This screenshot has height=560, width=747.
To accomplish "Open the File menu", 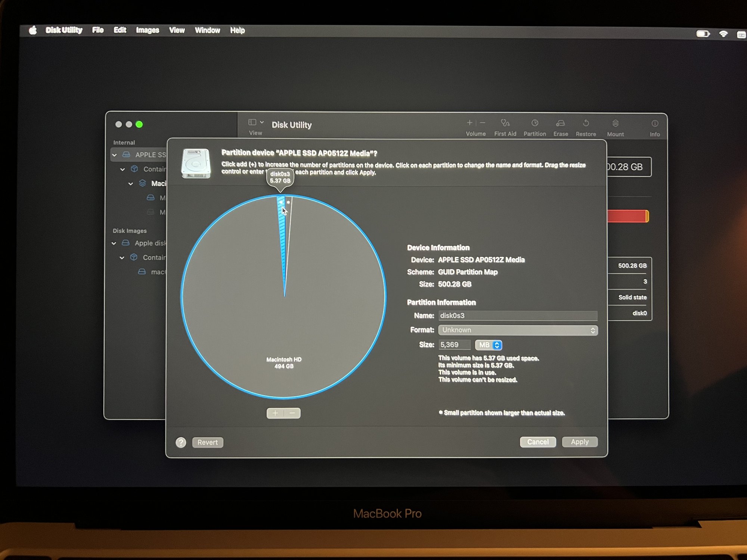I will pos(98,30).
